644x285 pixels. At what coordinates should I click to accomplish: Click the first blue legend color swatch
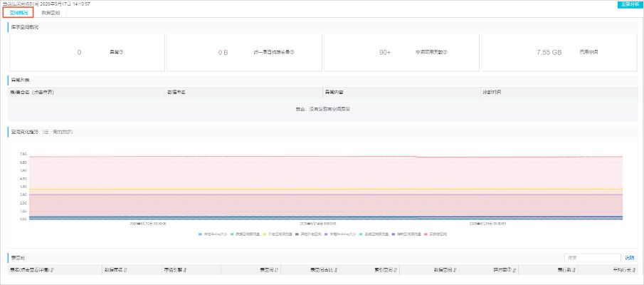point(201,234)
